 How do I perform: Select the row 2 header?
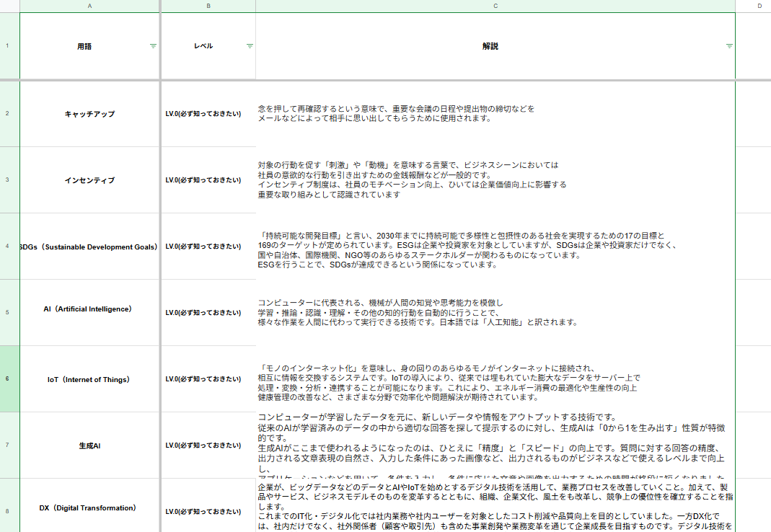(7, 114)
